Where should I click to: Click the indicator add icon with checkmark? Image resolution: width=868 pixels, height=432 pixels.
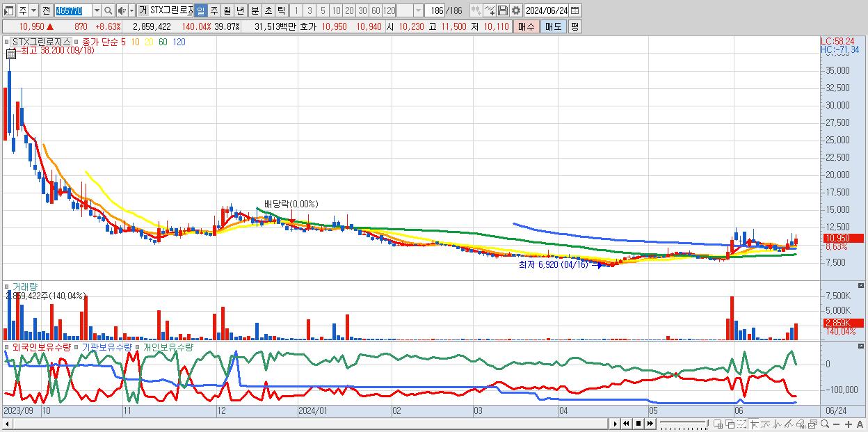pos(490,10)
